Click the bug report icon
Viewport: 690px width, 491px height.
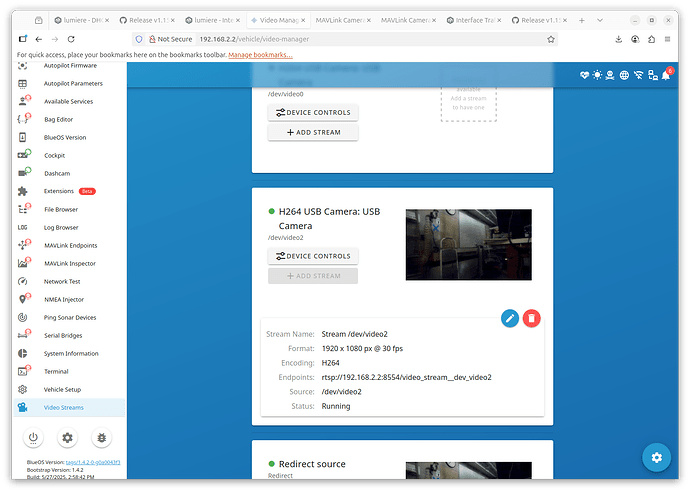102,438
